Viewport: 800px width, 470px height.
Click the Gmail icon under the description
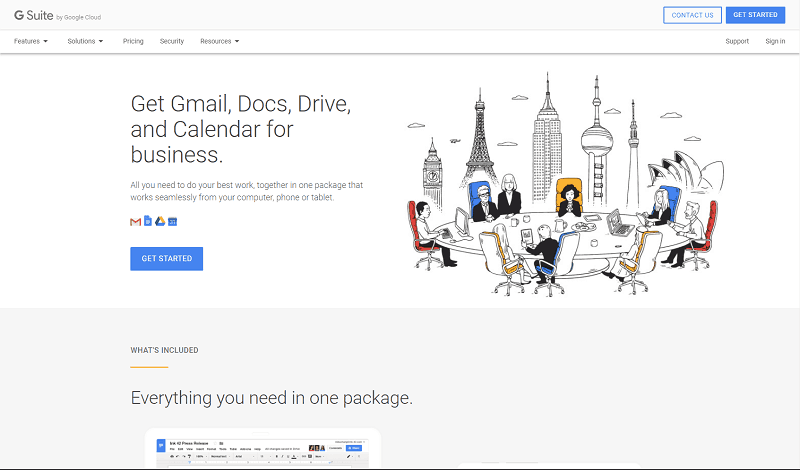135,221
